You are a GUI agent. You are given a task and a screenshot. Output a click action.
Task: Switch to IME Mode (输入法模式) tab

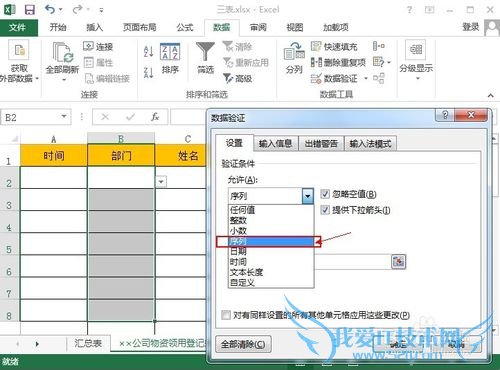point(370,144)
